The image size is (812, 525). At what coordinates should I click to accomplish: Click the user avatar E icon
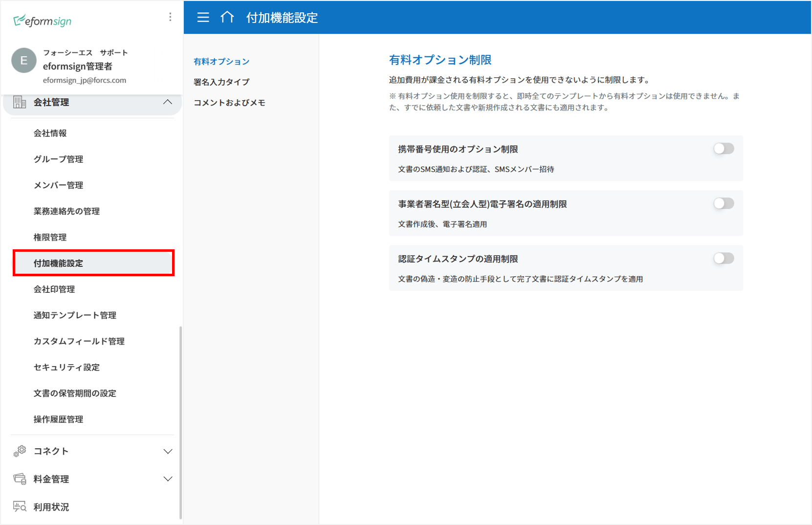23,61
